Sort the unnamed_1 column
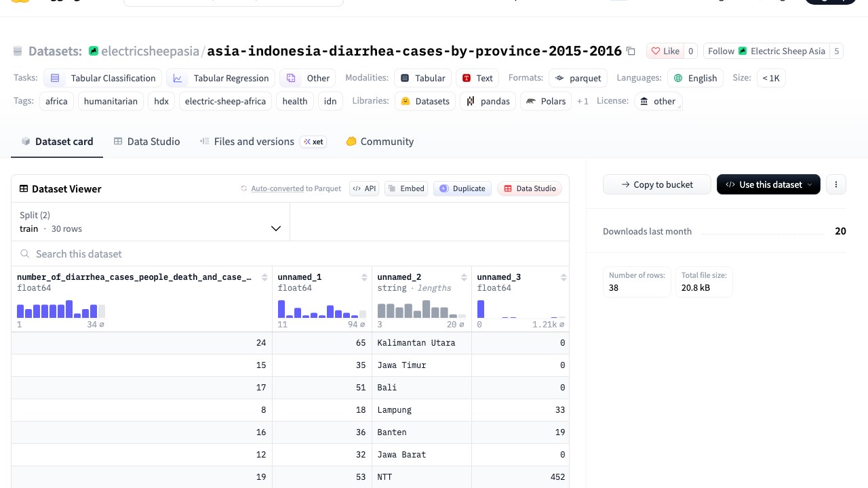Screen dimensions: 868x488 coord(364,277)
